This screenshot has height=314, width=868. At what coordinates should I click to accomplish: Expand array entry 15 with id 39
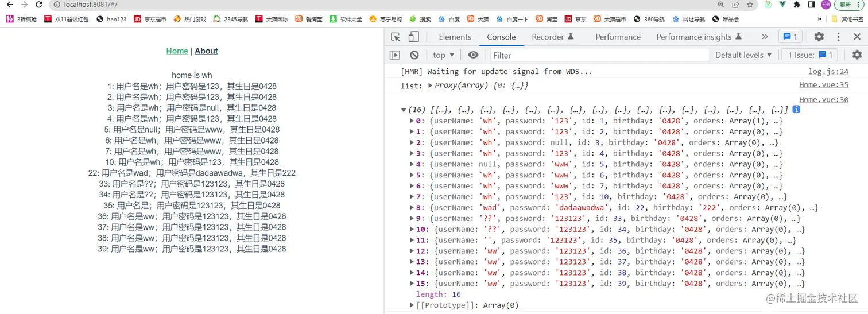412,284
